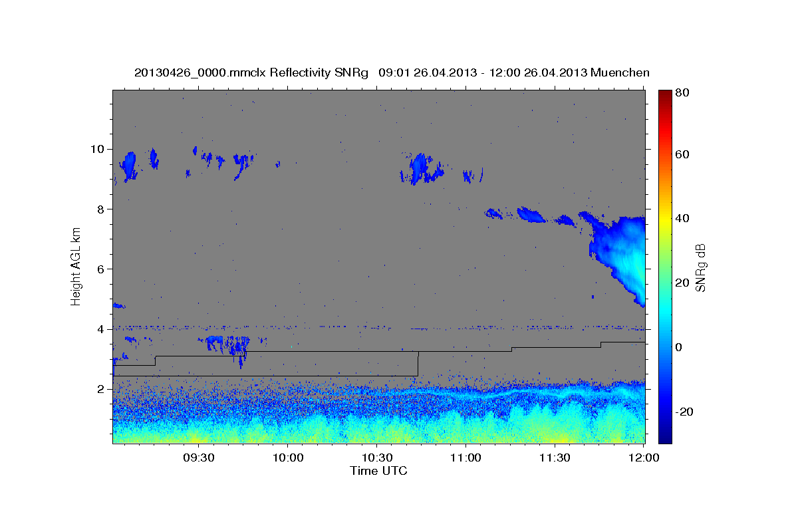This screenshot has height=532, width=798.
Task: Click the dark red top of the colorbar
Action: [x=665, y=94]
